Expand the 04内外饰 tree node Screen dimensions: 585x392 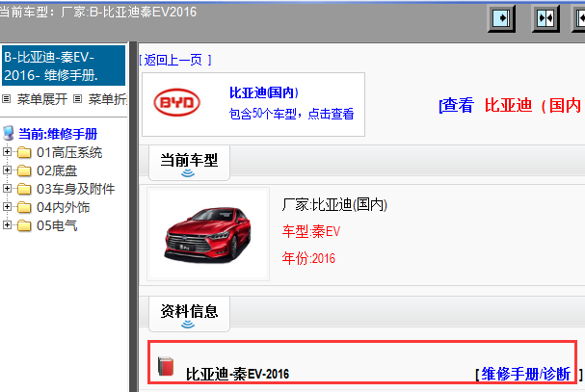[x=7, y=207]
